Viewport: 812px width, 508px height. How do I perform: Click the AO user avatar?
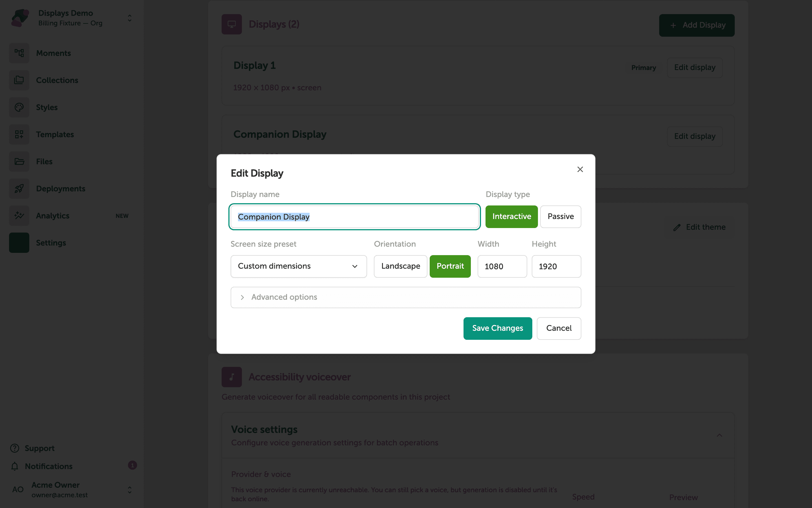(18, 490)
